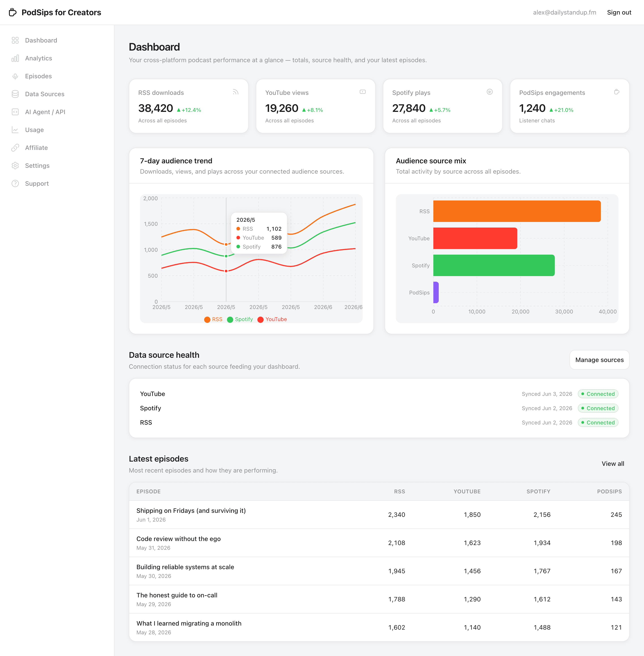Viewport: 644px width, 656px height.
Task: Click the RSS downloads stat card
Action: pyautogui.click(x=189, y=106)
